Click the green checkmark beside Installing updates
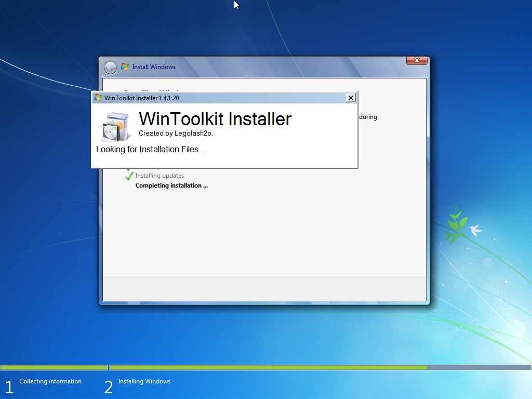532x399 pixels. (129, 176)
